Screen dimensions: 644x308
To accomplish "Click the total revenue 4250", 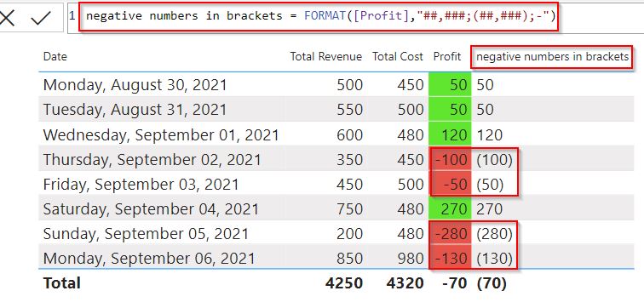I will pos(344,283).
